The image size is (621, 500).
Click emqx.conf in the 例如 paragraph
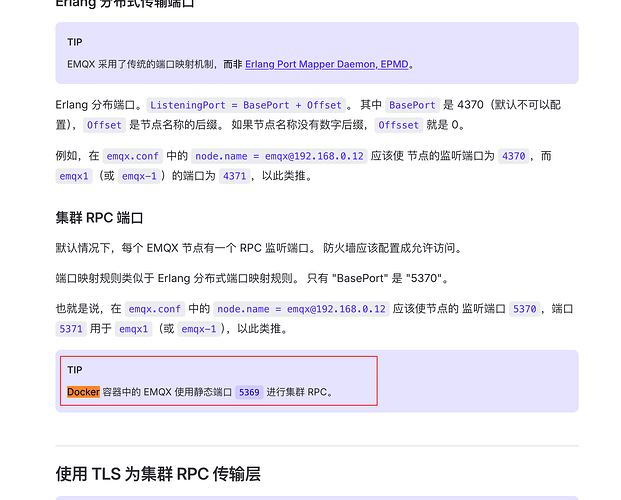pyautogui.click(x=133, y=156)
